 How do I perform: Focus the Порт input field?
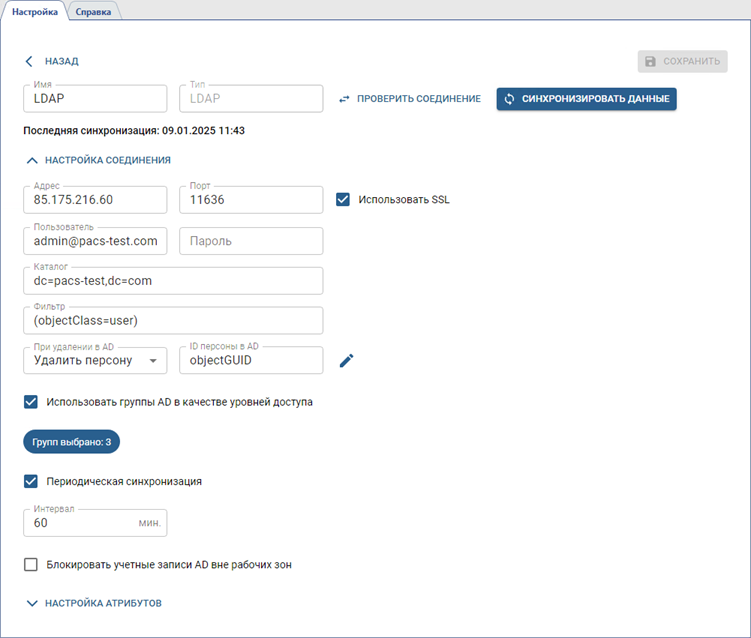250,200
